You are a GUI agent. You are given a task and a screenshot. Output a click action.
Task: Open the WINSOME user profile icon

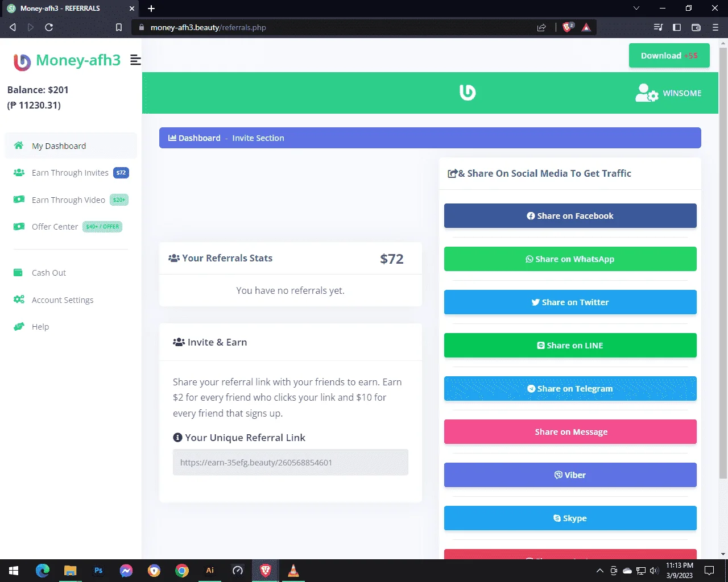(x=647, y=93)
